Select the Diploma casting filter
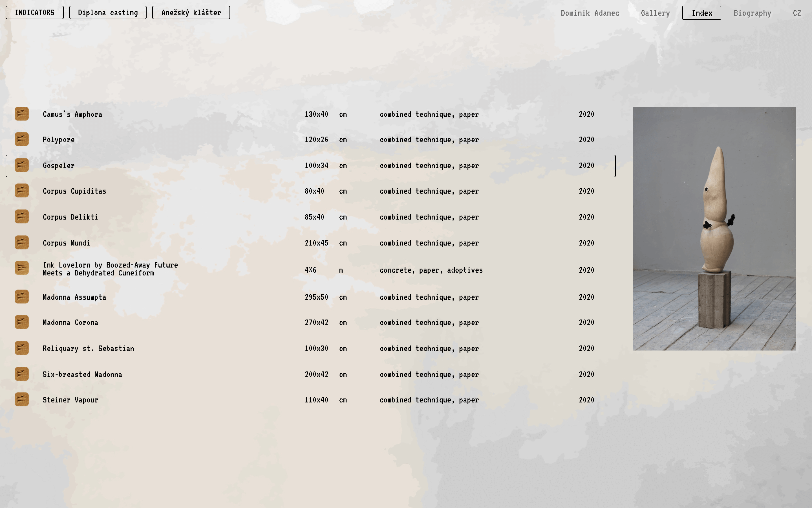 (x=108, y=12)
